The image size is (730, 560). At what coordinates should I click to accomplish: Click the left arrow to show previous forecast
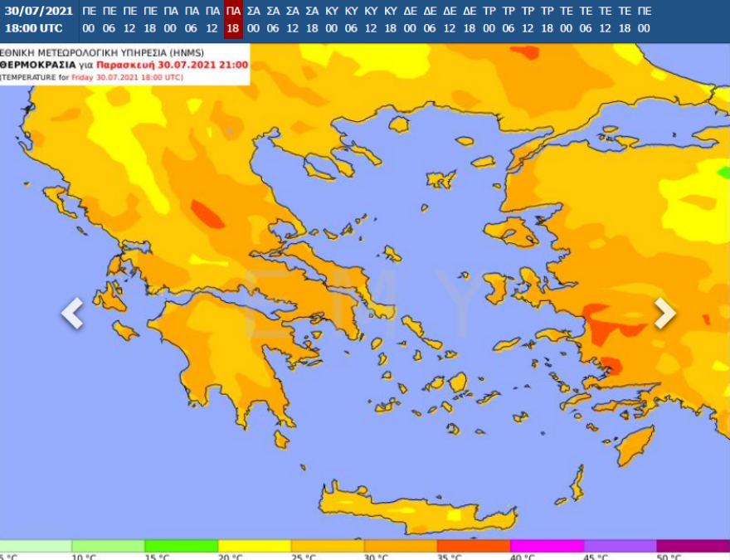point(72,314)
